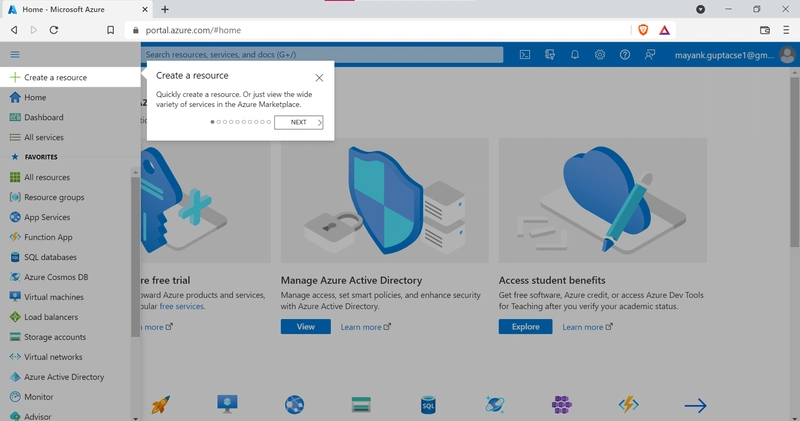Click the Virtual machines monitor icon at bottom
The width and height of the screenshot is (800, 421).
tap(227, 404)
